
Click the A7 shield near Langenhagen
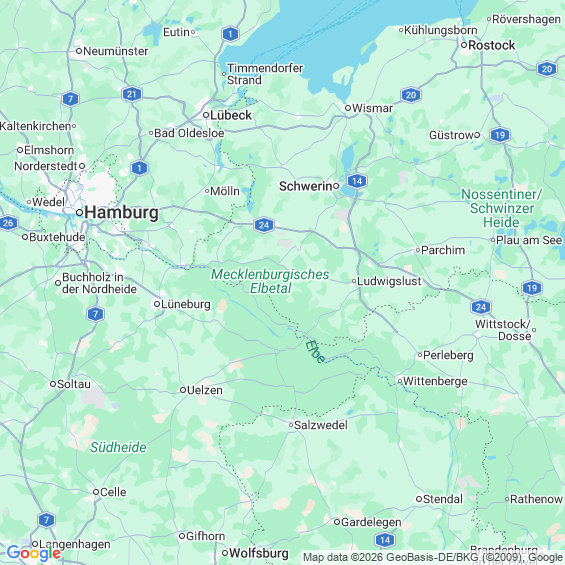point(46,520)
